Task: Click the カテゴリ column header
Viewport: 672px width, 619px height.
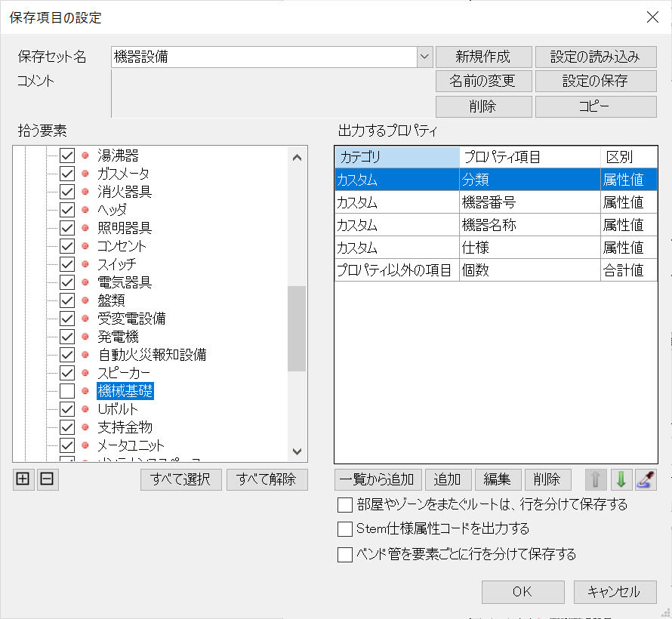Action: (396, 157)
